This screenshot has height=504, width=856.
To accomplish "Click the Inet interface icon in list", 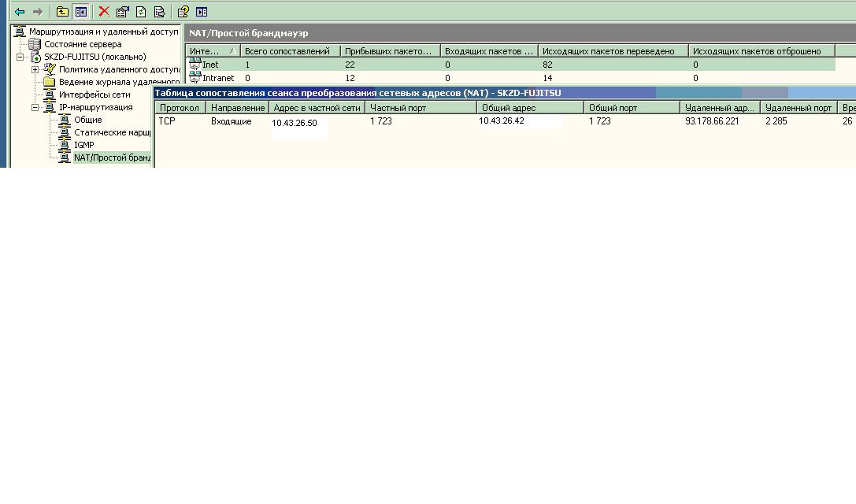I will (x=195, y=65).
